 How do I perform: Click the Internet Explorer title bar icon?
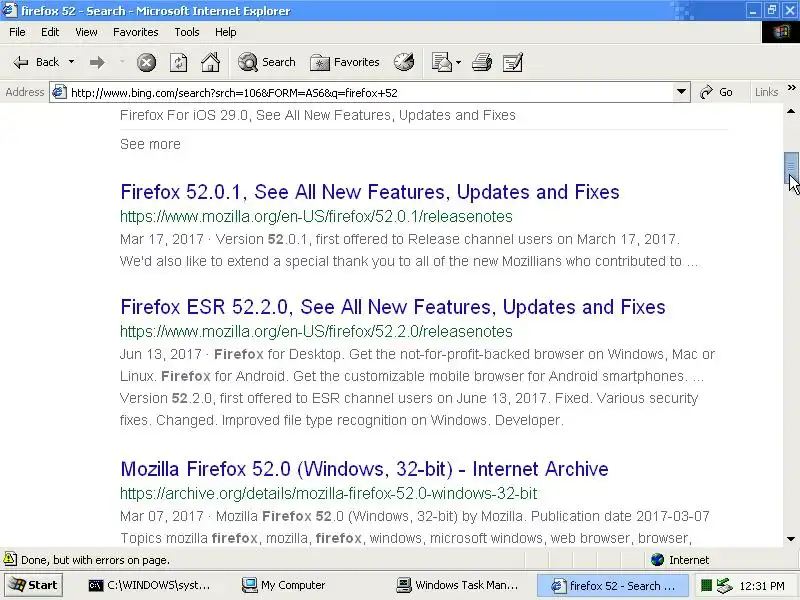10,10
